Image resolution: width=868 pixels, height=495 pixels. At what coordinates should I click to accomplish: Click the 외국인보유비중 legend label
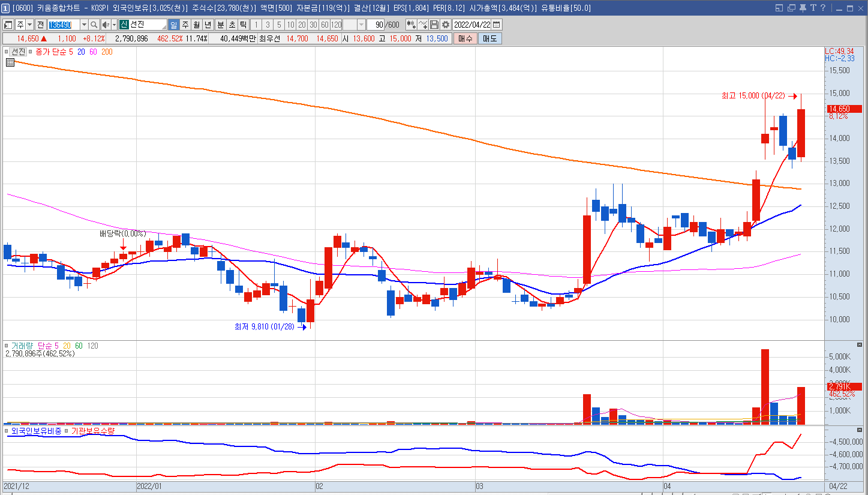tap(37, 431)
